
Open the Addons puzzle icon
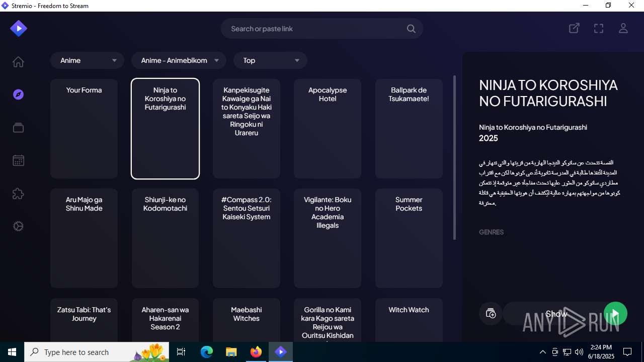pyautogui.click(x=18, y=194)
